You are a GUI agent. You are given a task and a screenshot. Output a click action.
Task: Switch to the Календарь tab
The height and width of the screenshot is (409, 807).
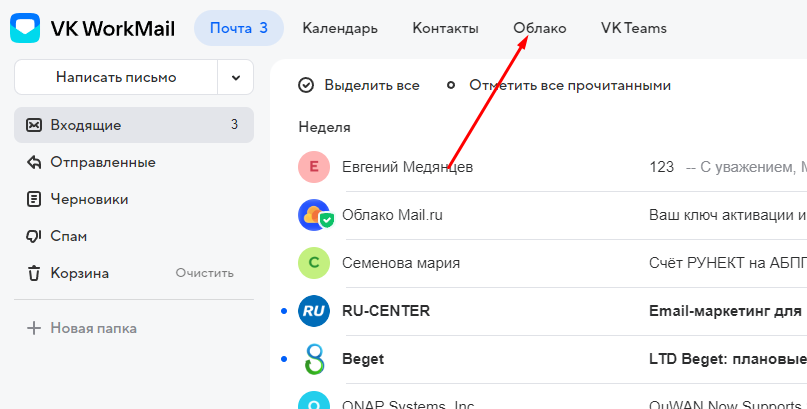(340, 28)
